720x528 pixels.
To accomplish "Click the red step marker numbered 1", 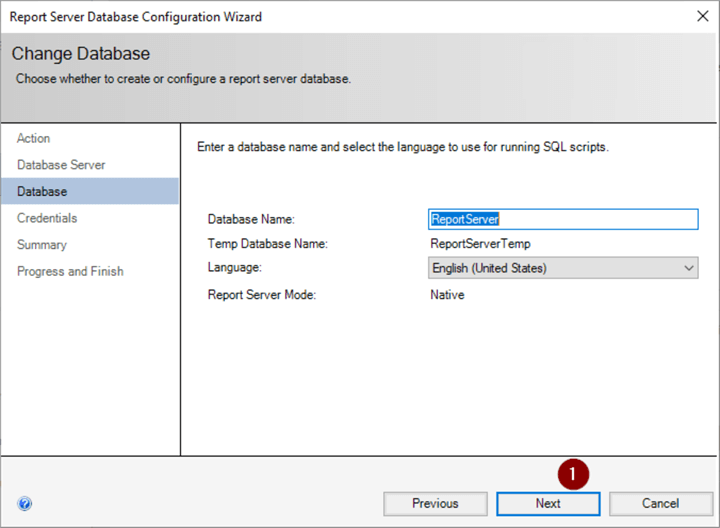I will tap(573, 472).
